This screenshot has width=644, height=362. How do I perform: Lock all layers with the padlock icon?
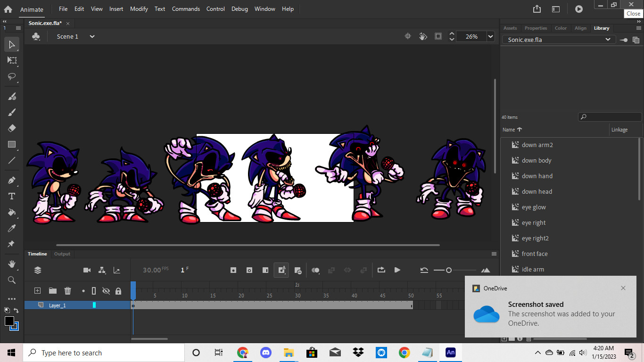pyautogui.click(x=118, y=291)
